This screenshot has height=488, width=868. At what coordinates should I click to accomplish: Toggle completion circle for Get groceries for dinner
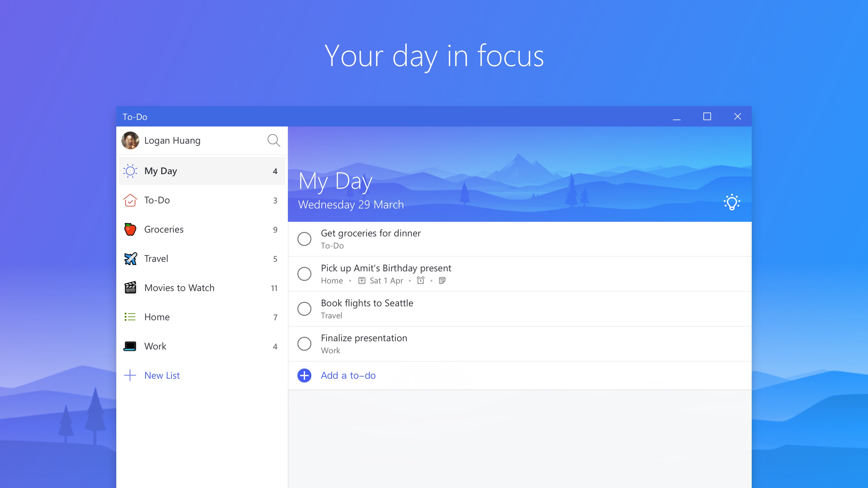[304, 238]
